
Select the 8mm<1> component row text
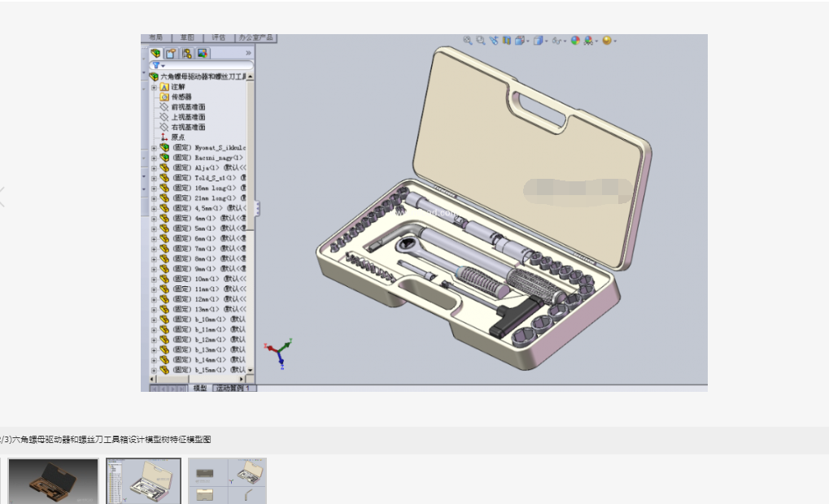(209, 259)
